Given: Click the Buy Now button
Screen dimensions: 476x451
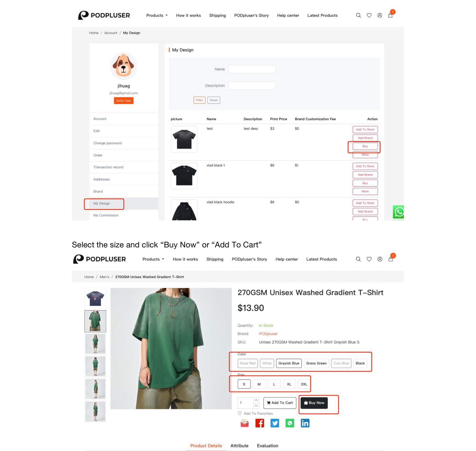Looking at the screenshot, I should click(314, 403).
